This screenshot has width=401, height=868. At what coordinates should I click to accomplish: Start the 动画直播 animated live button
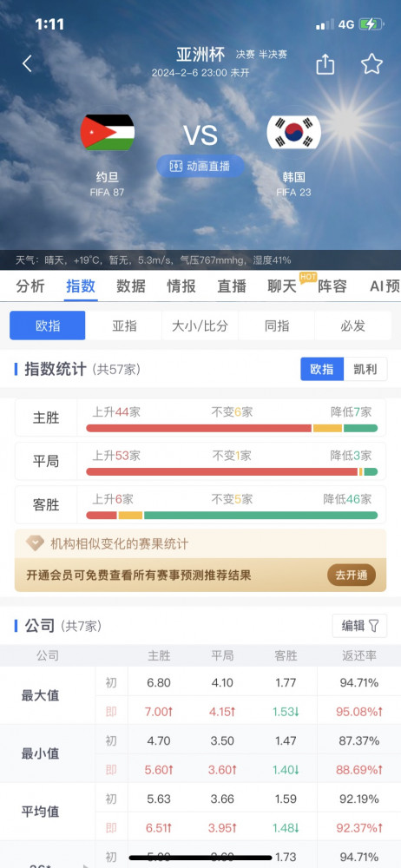(x=200, y=166)
